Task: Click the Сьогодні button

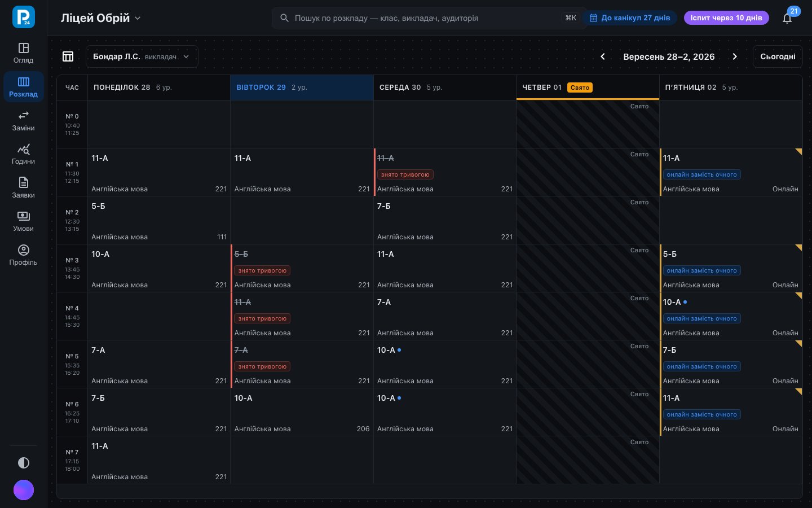Action: [778, 56]
